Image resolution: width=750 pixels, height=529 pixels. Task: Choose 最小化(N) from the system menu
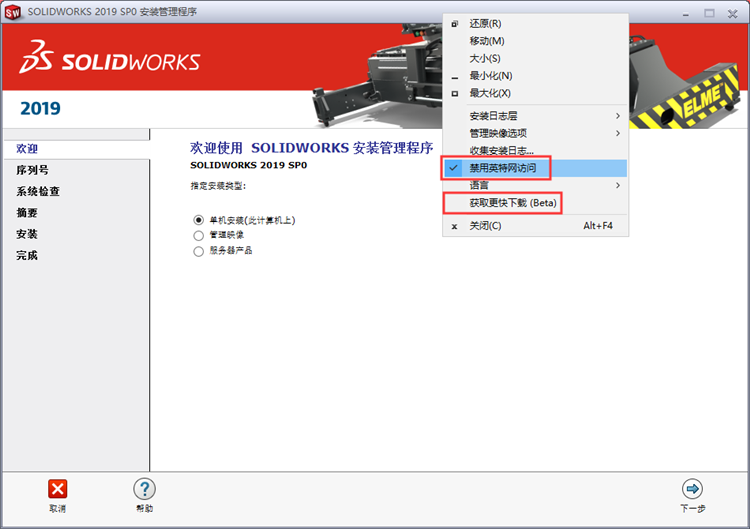[x=535, y=76]
